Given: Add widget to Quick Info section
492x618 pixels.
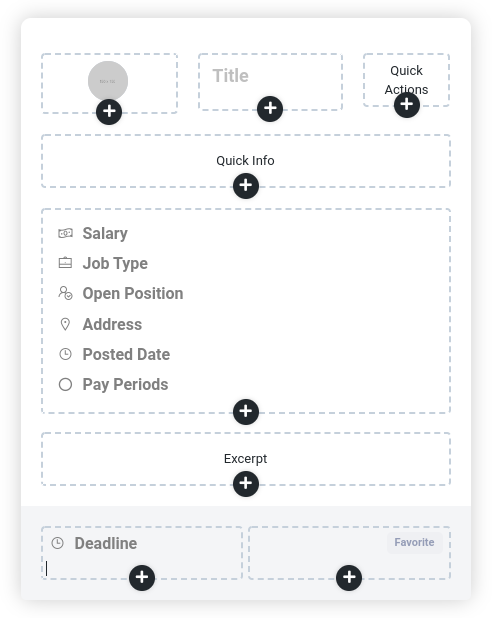Looking at the screenshot, I should tap(246, 185).
